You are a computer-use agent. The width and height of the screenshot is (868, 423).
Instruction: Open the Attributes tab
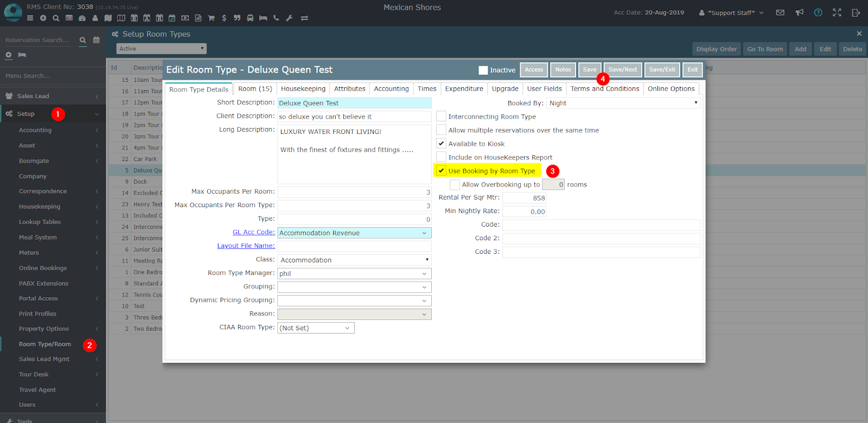350,88
